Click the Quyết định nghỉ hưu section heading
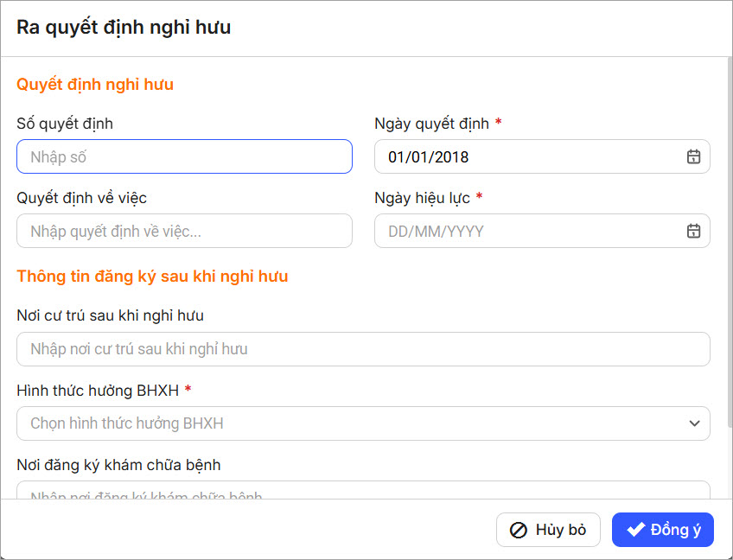This screenshot has height=560, width=733. coord(95,84)
